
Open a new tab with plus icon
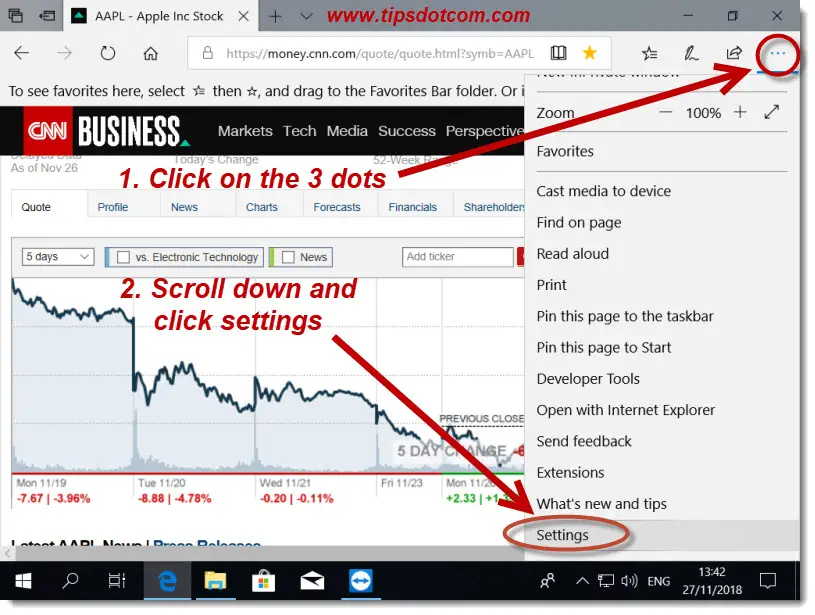(x=275, y=17)
